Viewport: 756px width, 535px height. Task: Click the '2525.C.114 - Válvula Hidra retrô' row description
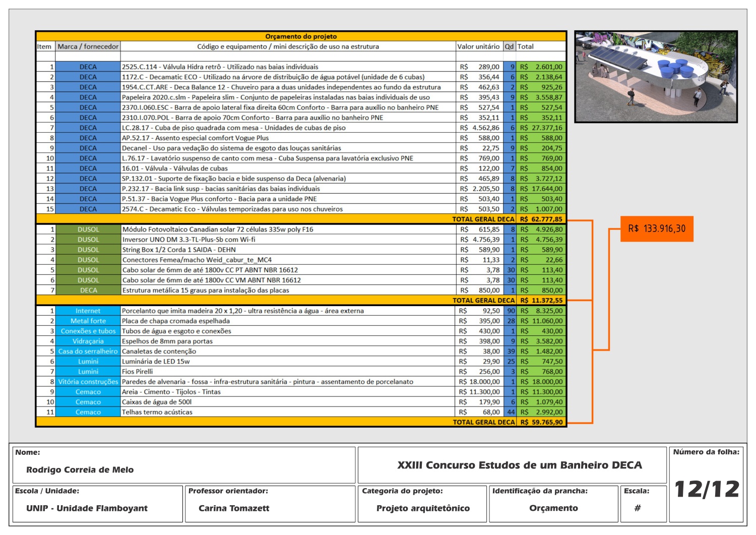(x=288, y=67)
